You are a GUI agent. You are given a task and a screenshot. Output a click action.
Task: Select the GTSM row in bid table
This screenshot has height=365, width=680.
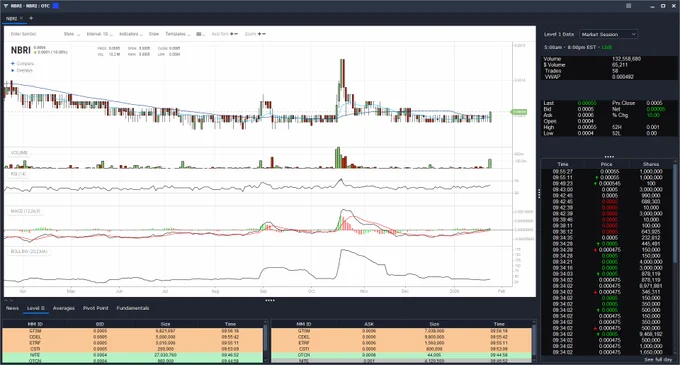coord(132,331)
